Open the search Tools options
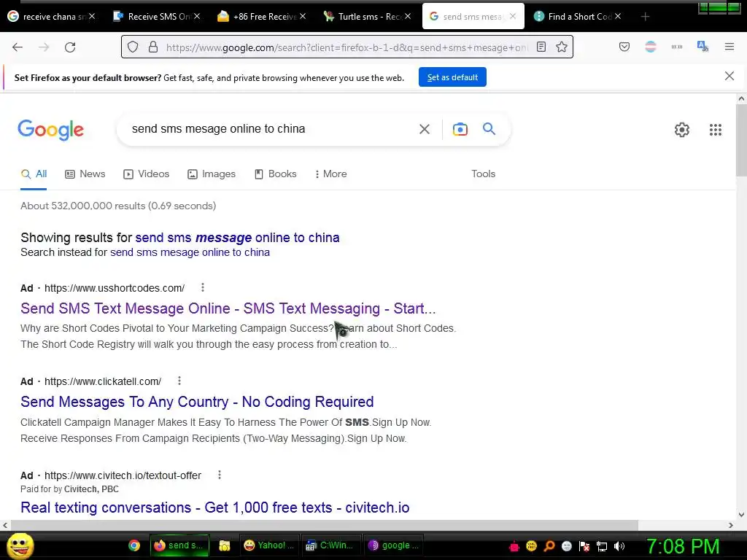The height and width of the screenshot is (560, 747). (483, 174)
